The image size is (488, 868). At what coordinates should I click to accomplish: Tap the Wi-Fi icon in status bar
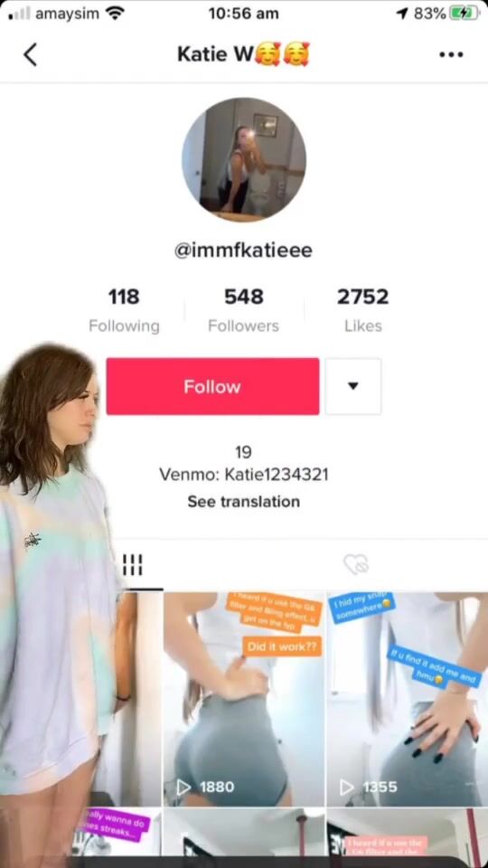point(115,14)
